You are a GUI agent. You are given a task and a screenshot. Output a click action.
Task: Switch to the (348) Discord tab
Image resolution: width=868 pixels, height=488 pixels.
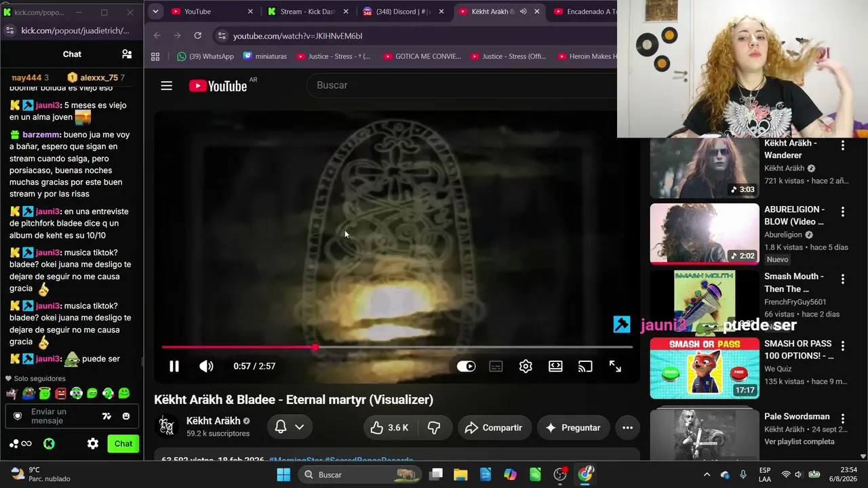coord(404,12)
